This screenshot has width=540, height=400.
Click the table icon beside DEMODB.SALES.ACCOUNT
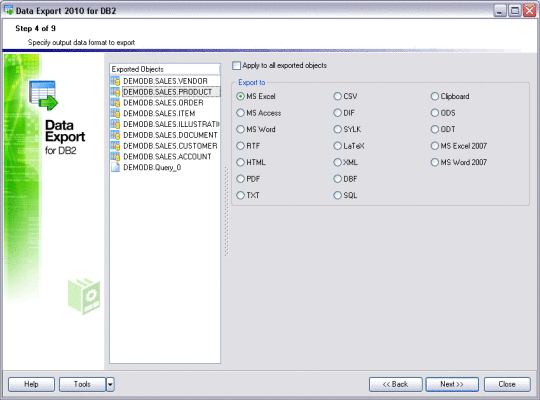tap(115, 156)
